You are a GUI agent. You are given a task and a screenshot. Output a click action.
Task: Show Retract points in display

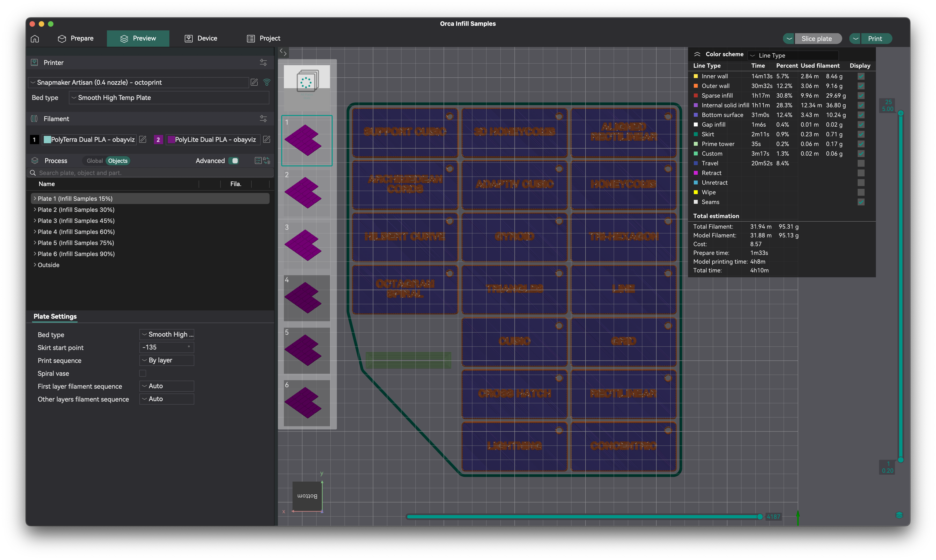pyautogui.click(x=861, y=173)
